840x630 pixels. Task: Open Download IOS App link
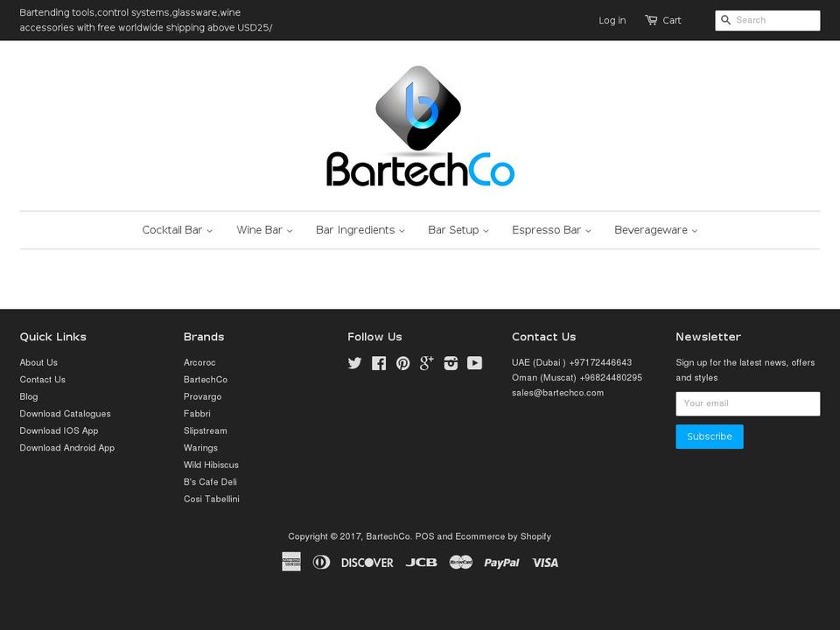pyautogui.click(x=59, y=430)
